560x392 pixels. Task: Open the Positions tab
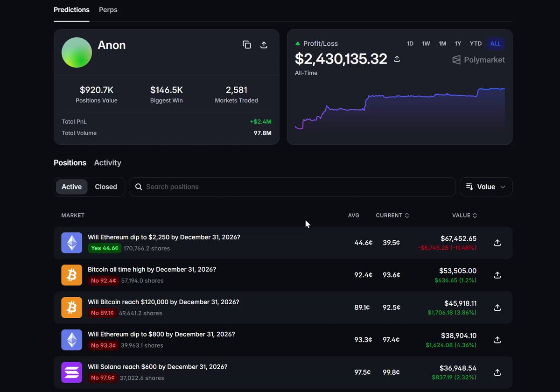coord(70,163)
